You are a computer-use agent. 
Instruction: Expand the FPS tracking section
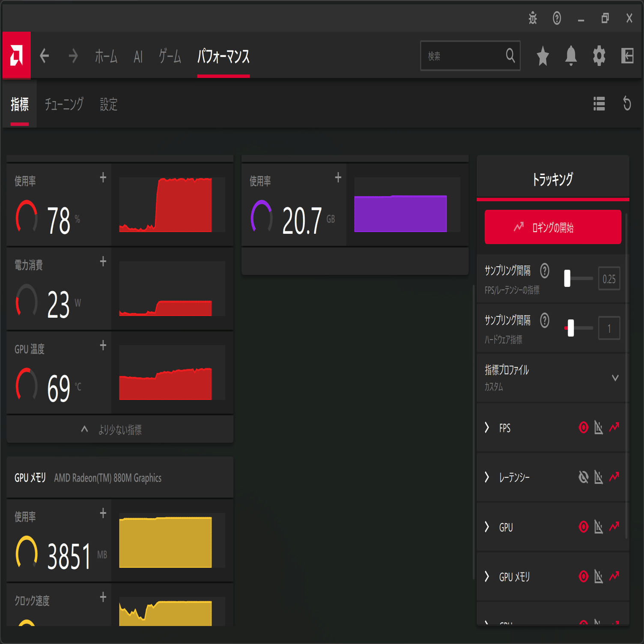(x=487, y=427)
